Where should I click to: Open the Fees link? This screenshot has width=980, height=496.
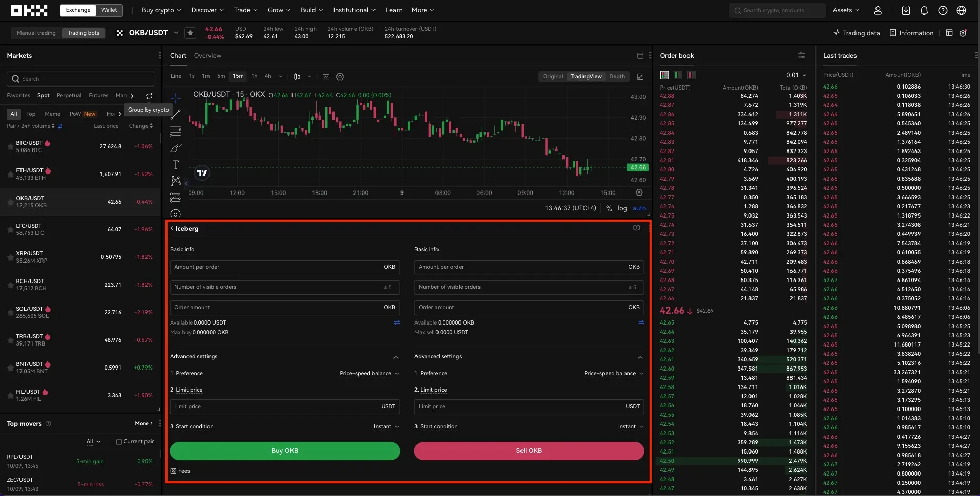[180, 471]
